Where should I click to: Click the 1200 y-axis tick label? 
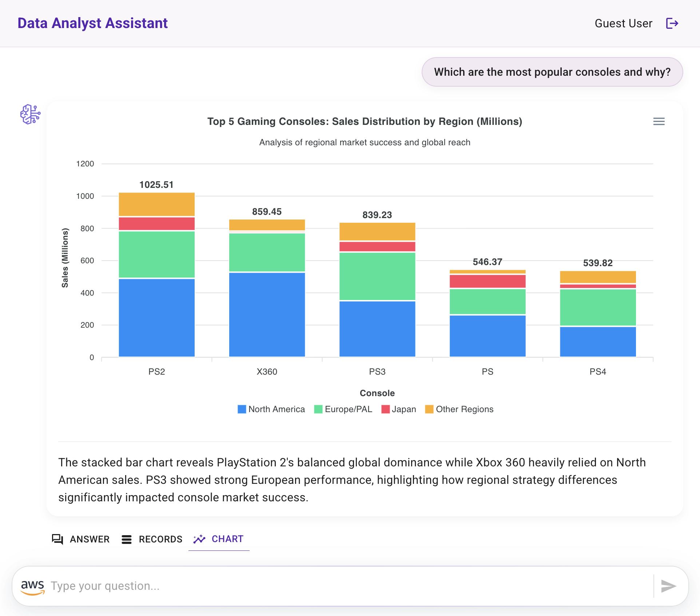click(x=85, y=164)
